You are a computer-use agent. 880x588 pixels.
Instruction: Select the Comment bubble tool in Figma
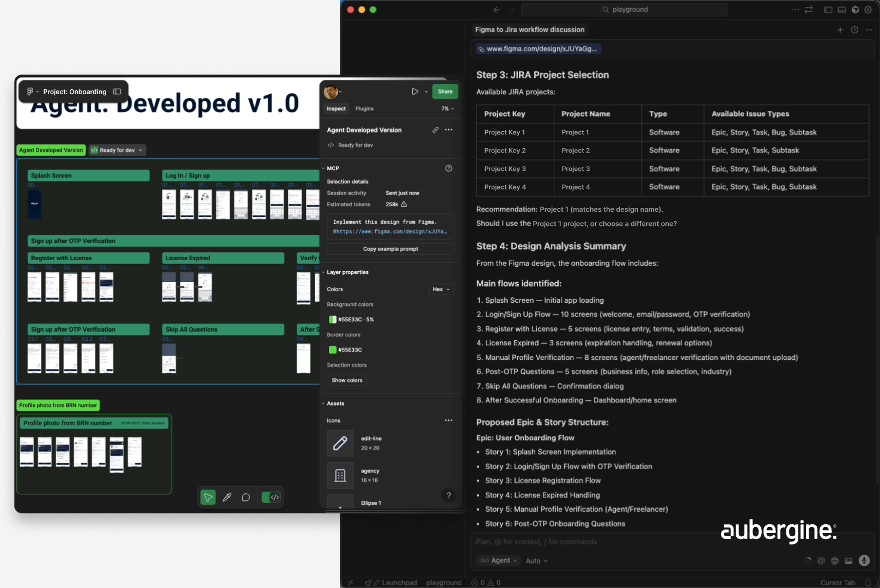pyautogui.click(x=246, y=497)
